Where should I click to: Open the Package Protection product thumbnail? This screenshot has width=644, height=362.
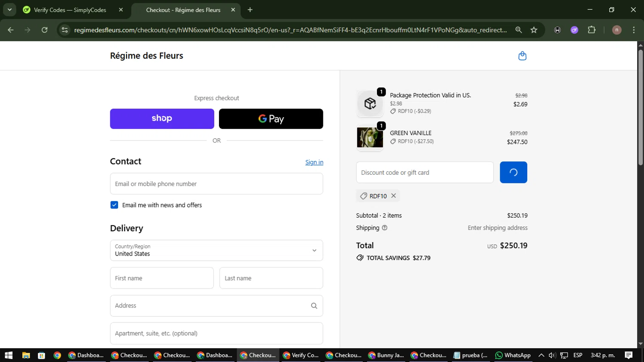pyautogui.click(x=370, y=103)
